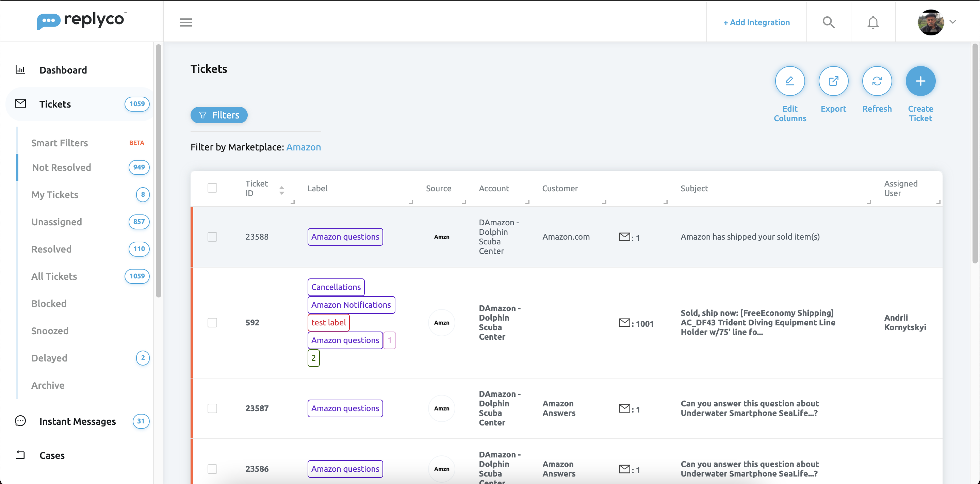Click the Refresh icon button

tap(877, 81)
